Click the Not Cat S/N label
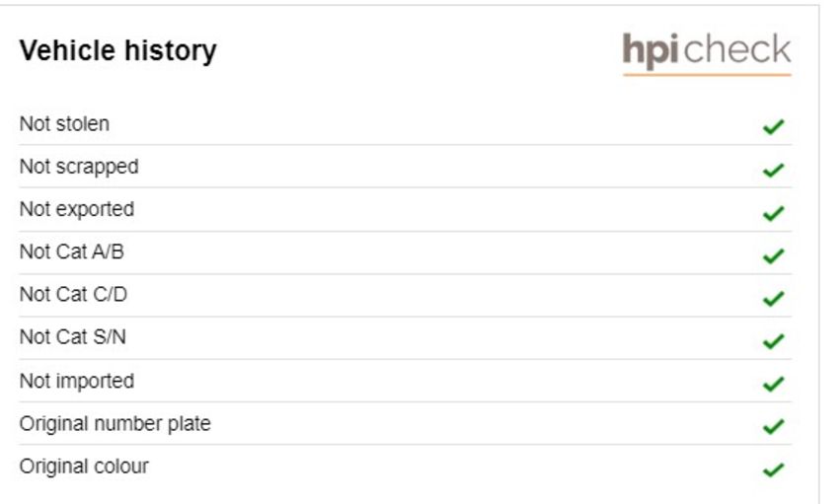This screenshot has width=839, height=504. click(x=73, y=337)
